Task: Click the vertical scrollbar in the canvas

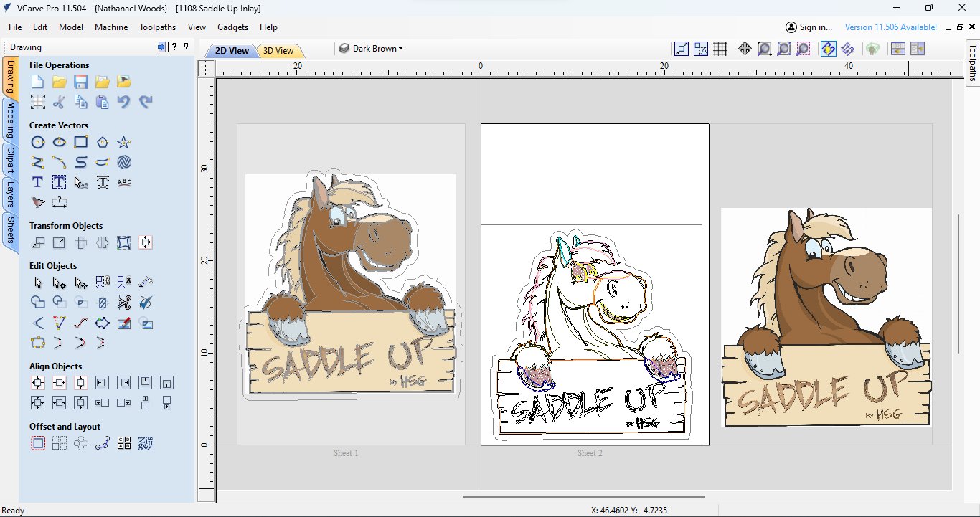Action: click(958, 283)
